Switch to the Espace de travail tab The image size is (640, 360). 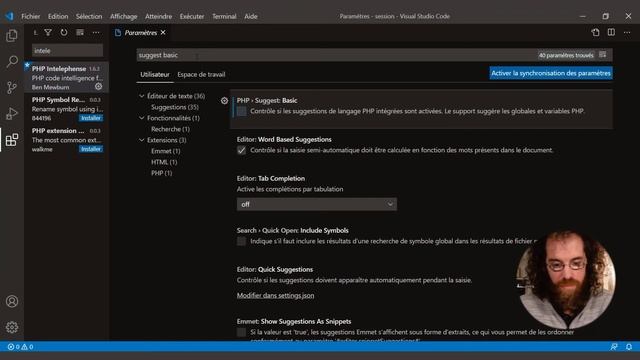pos(201,74)
